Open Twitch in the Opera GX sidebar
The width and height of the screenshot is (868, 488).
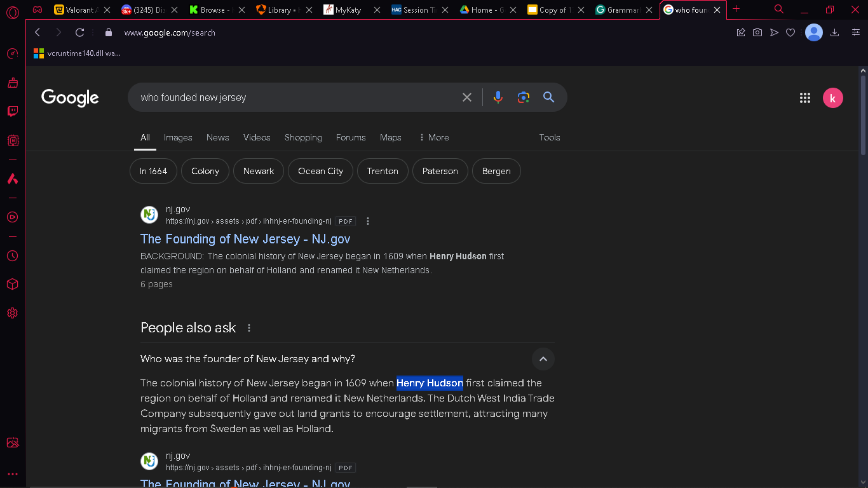(12, 111)
